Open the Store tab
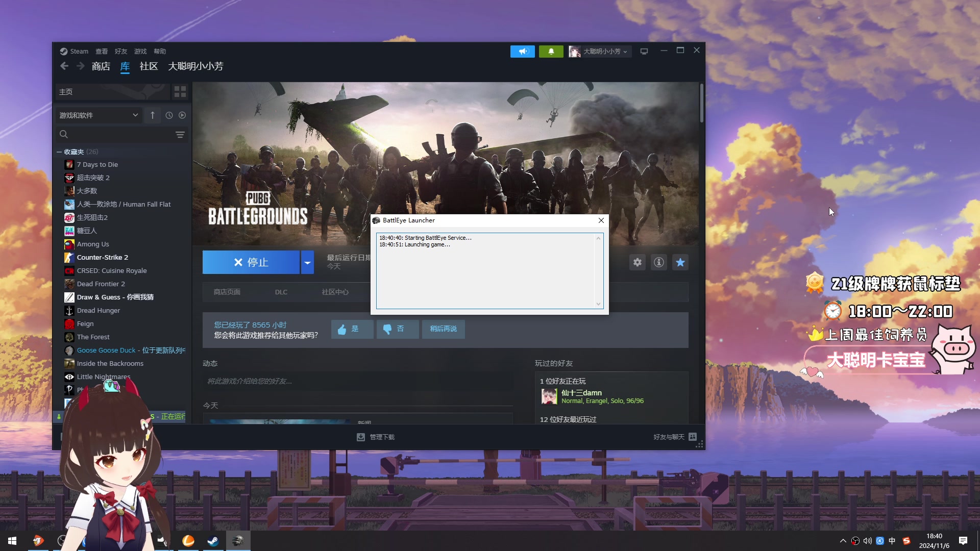 [x=101, y=66]
